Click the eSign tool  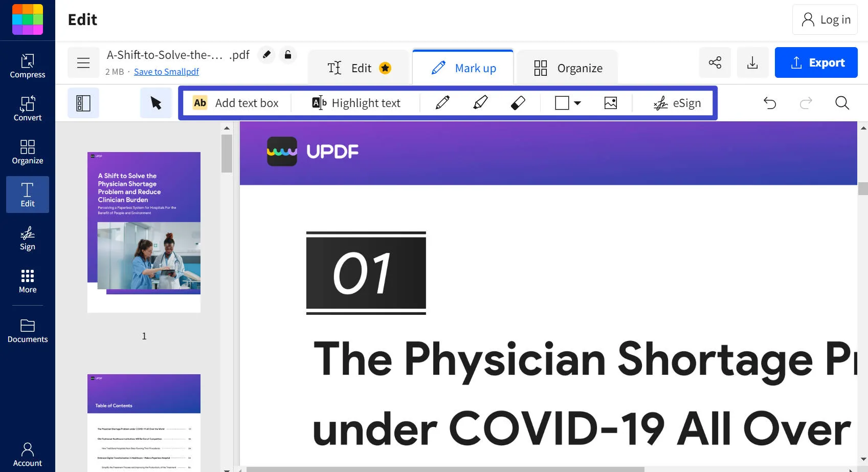678,103
